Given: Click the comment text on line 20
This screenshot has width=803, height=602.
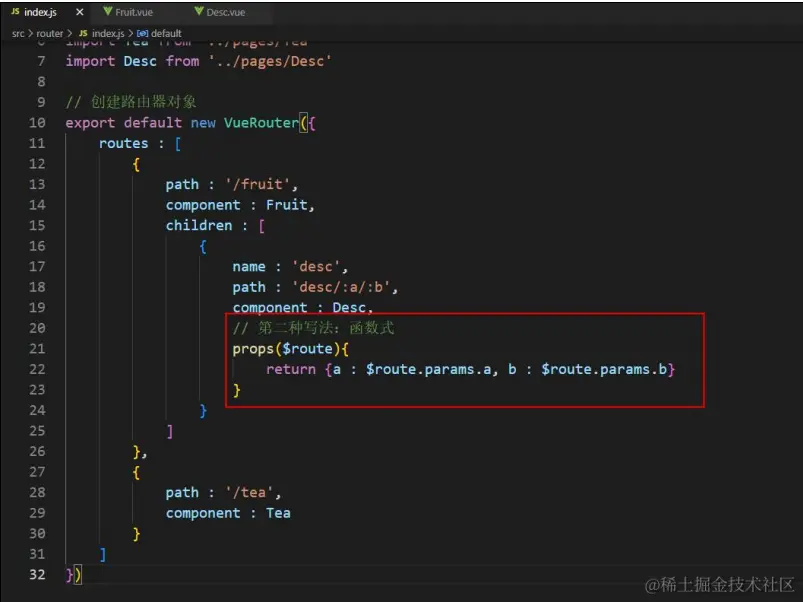Looking at the screenshot, I should point(313,328).
